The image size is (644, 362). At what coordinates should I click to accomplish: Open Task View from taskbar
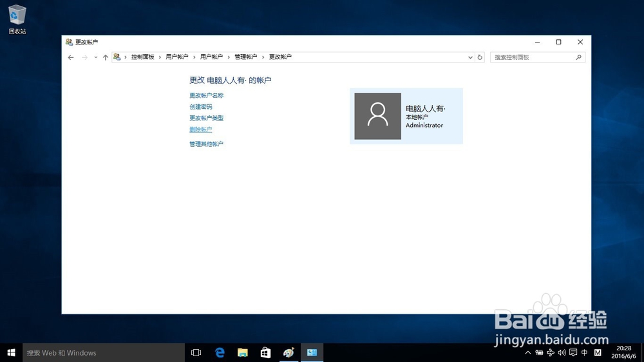click(196, 352)
